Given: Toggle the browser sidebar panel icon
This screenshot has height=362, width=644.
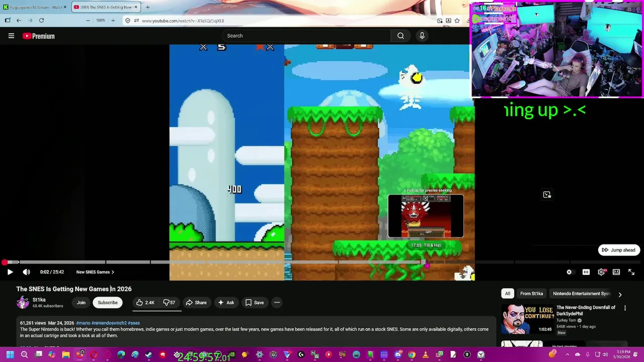Looking at the screenshot, I should point(7,21).
